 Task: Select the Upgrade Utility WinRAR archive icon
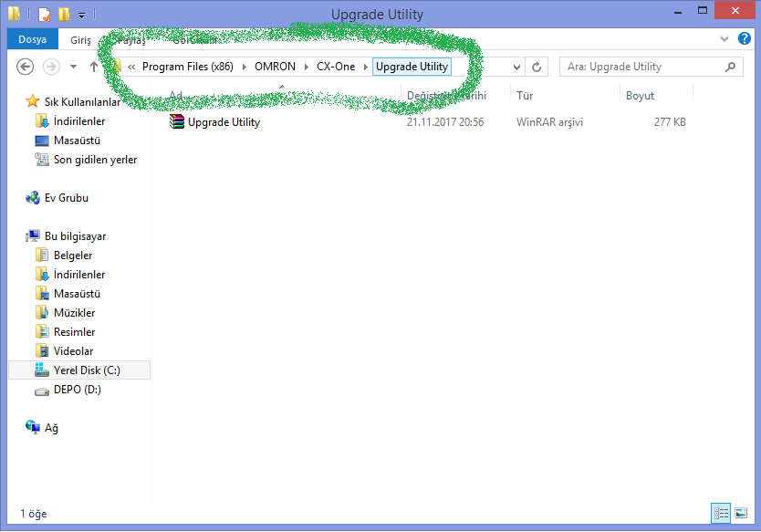[x=177, y=122]
